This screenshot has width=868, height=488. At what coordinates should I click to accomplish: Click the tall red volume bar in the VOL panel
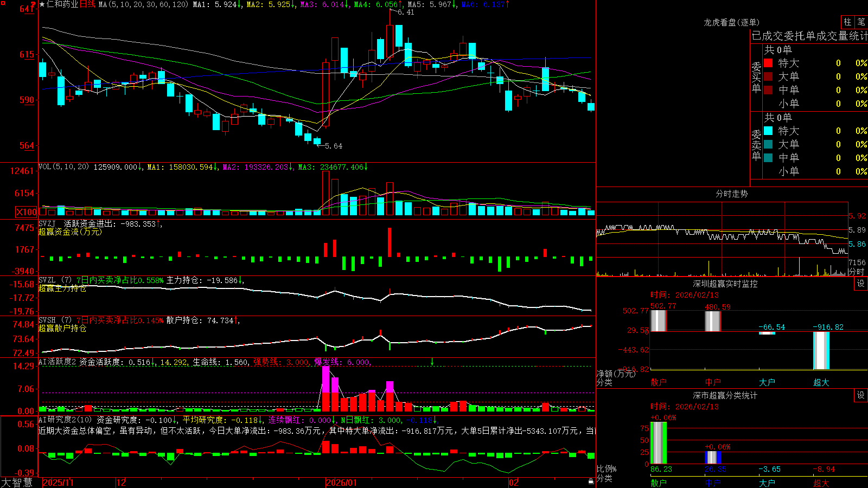(x=325, y=194)
